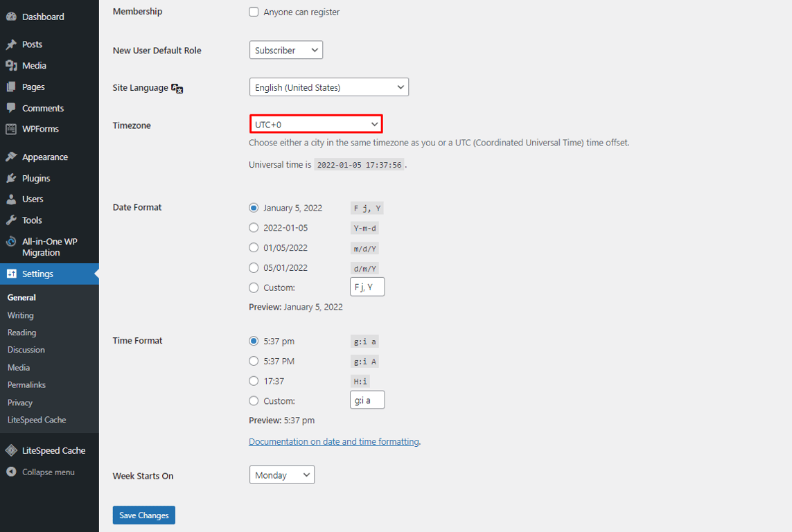The height and width of the screenshot is (532, 792).
Task: Change Week Starts On dropdown
Action: 281,475
